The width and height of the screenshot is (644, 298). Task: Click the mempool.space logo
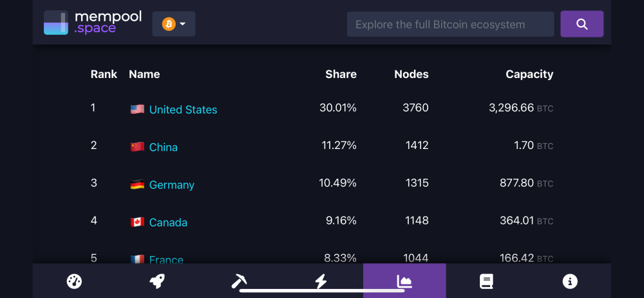pyautogui.click(x=93, y=23)
